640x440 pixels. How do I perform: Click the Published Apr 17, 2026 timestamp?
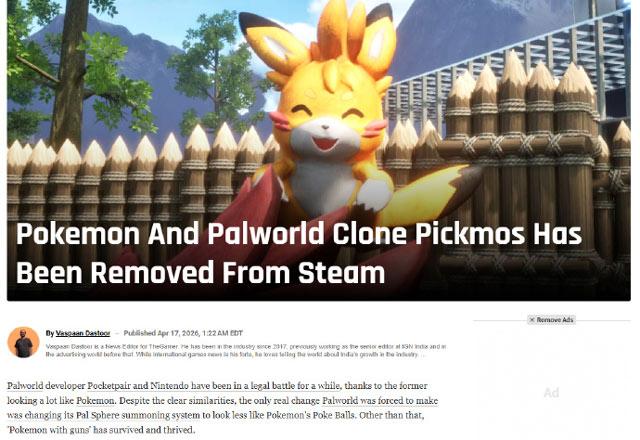pyautogui.click(x=183, y=333)
